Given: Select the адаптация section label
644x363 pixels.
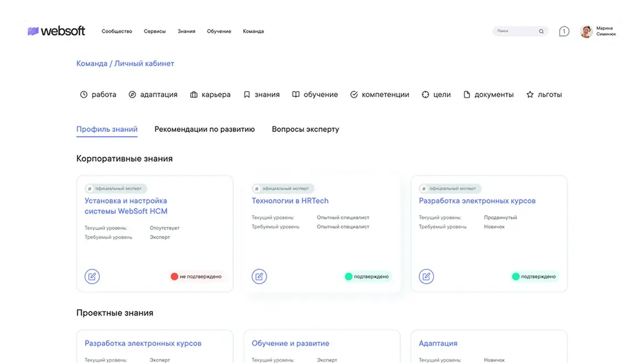Looking at the screenshot, I should pyautogui.click(x=159, y=95).
